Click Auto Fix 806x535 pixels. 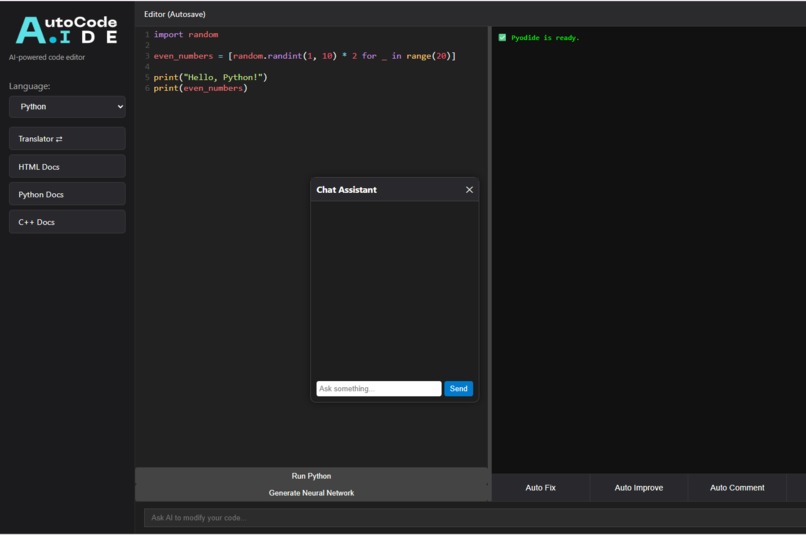(540, 488)
